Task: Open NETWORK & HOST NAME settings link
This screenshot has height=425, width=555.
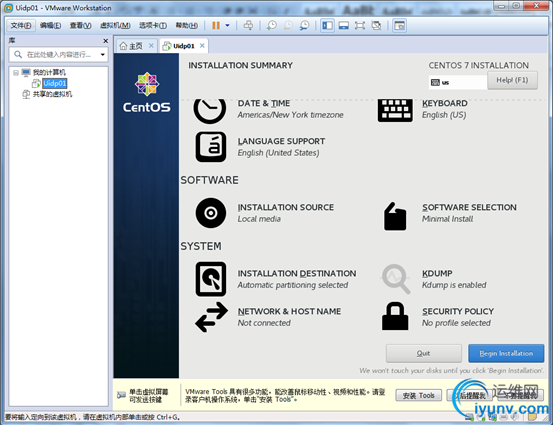Action: click(x=289, y=311)
